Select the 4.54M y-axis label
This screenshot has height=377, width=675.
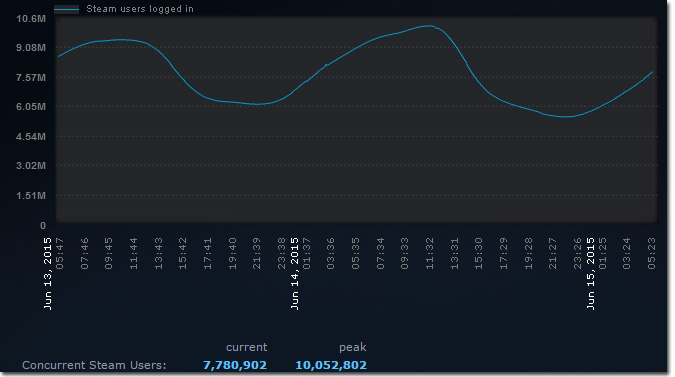[x=31, y=136]
